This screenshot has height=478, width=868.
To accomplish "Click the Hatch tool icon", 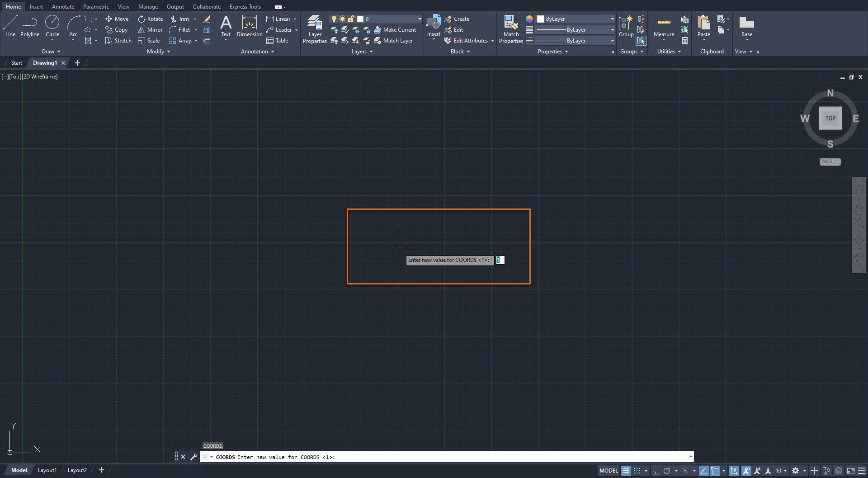I will point(88,41).
